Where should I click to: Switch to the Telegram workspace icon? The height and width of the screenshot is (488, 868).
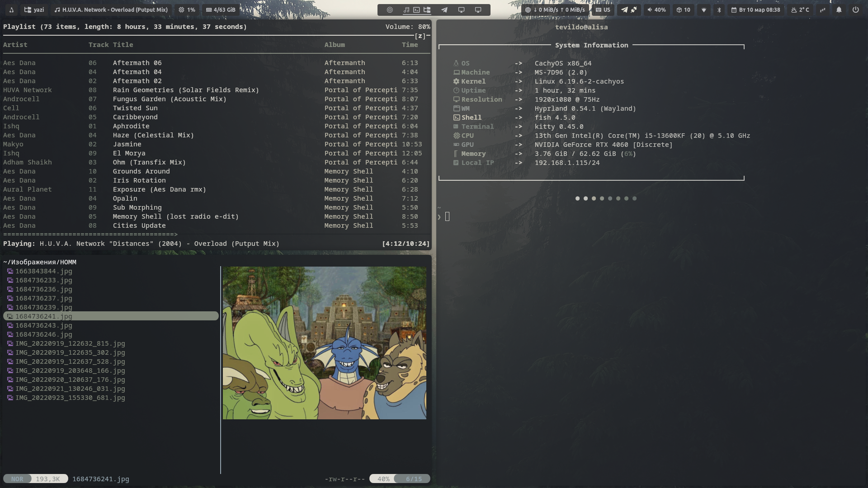point(444,9)
